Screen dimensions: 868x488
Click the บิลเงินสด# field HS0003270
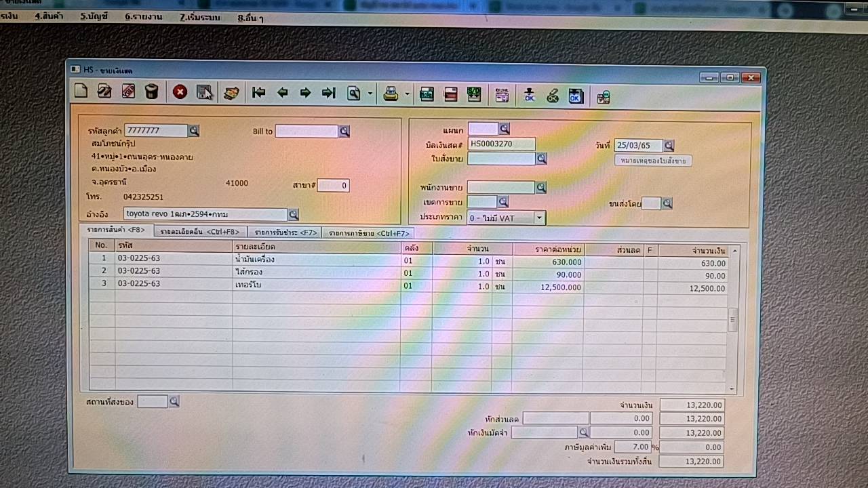(x=502, y=144)
